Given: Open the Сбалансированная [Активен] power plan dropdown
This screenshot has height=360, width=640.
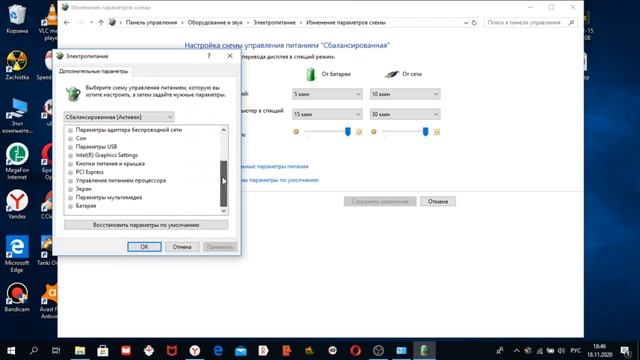Looking at the screenshot, I should [119, 117].
